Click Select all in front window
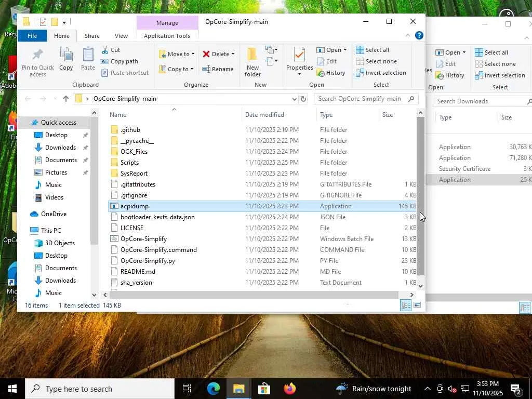The image size is (532, 399). click(x=373, y=50)
